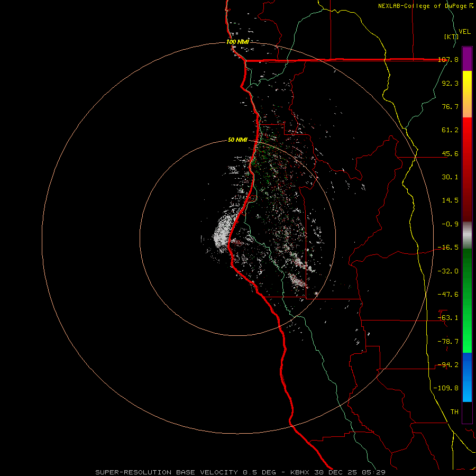Click the 14.5 scale value
Viewport: 476px width, 476px height.
click(450, 200)
